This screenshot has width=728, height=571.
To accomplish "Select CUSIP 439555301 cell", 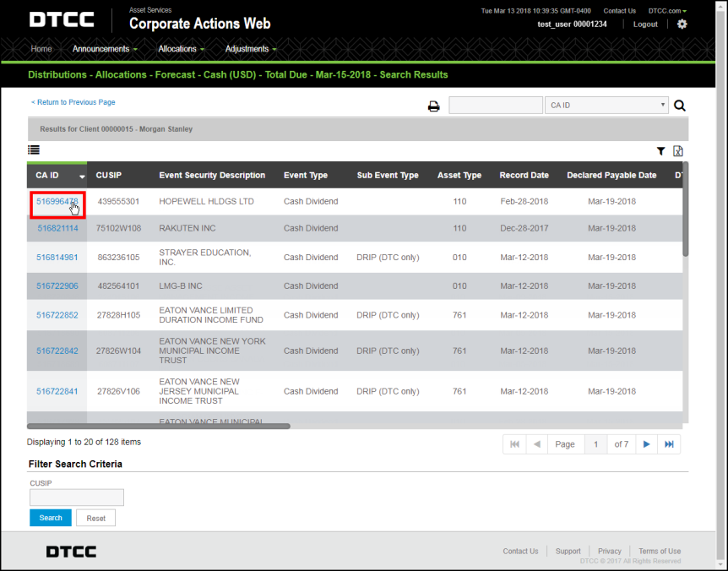I will pos(118,202).
